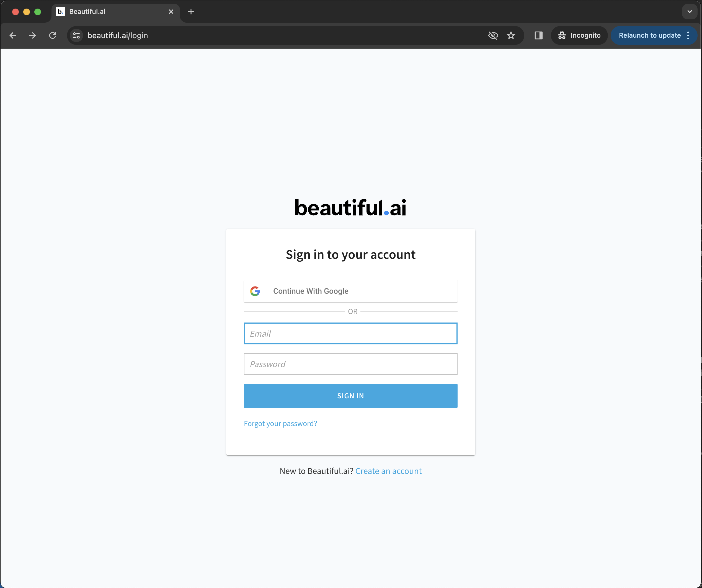Toggle the browser side panel icon
The image size is (702, 588).
coord(538,35)
